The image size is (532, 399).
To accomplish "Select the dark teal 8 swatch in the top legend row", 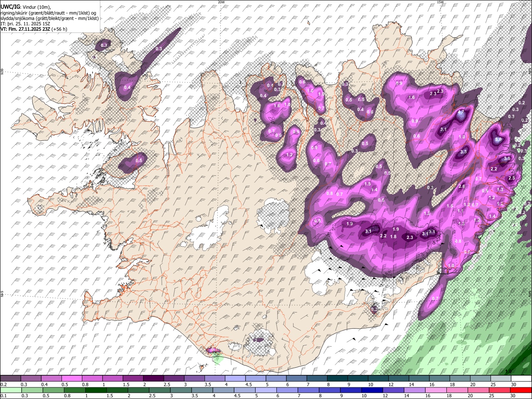I will pos(337,378).
